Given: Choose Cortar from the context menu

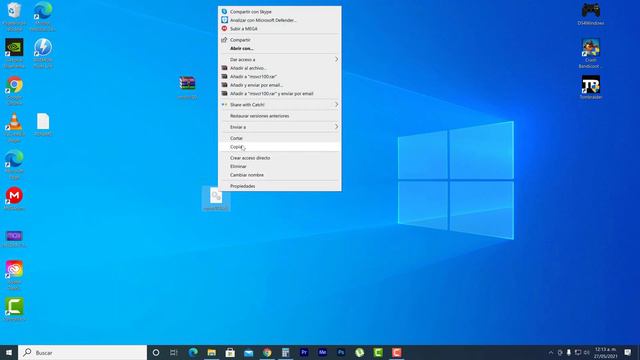Looking at the screenshot, I should point(280,138).
